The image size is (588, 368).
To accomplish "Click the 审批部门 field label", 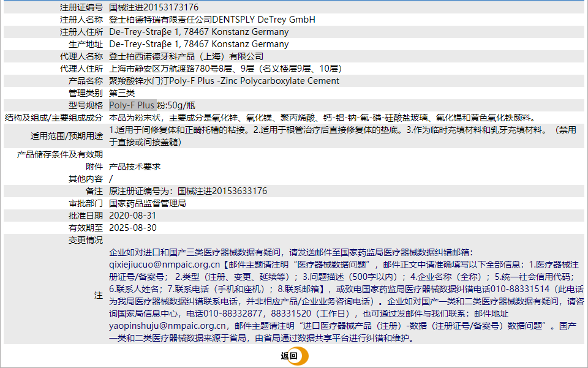I will pos(86,203).
